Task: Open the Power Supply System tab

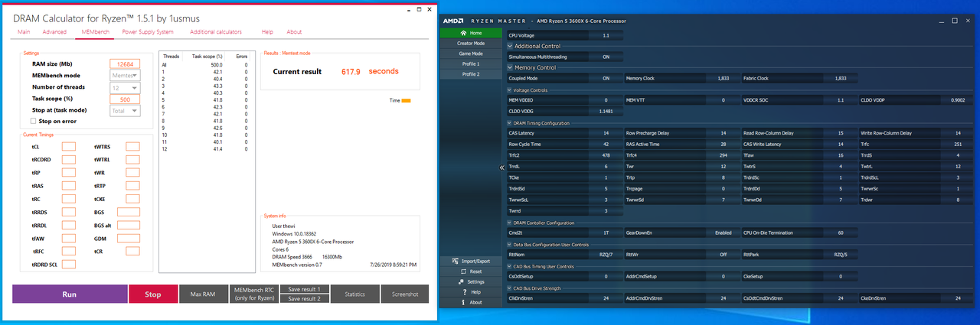Action: [x=148, y=32]
